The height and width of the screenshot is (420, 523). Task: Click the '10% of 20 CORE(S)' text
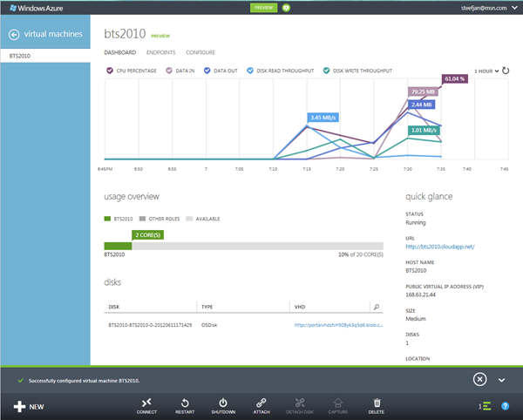click(361, 254)
